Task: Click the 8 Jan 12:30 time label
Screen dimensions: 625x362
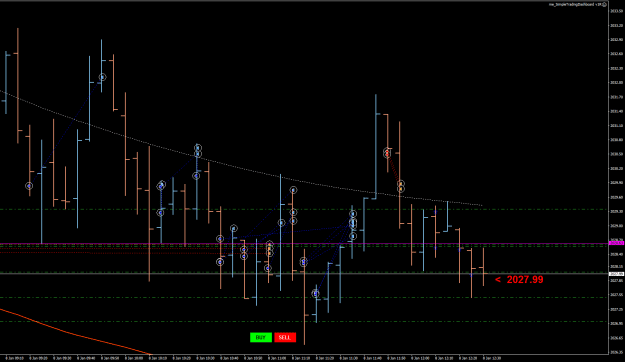Action: tap(492, 358)
